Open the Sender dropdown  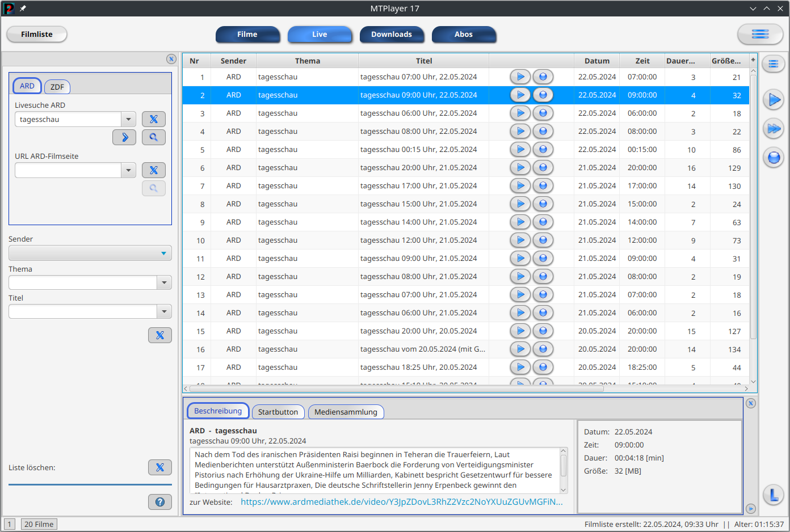(x=90, y=253)
